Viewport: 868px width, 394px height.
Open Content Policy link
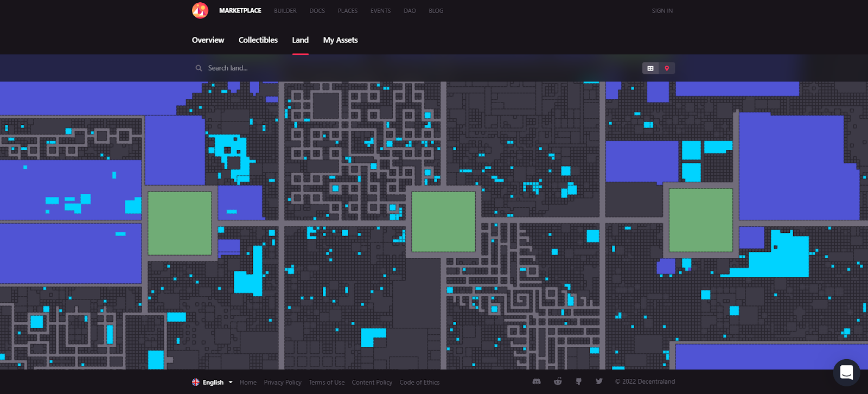pyautogui.click(x=372, y=383)
